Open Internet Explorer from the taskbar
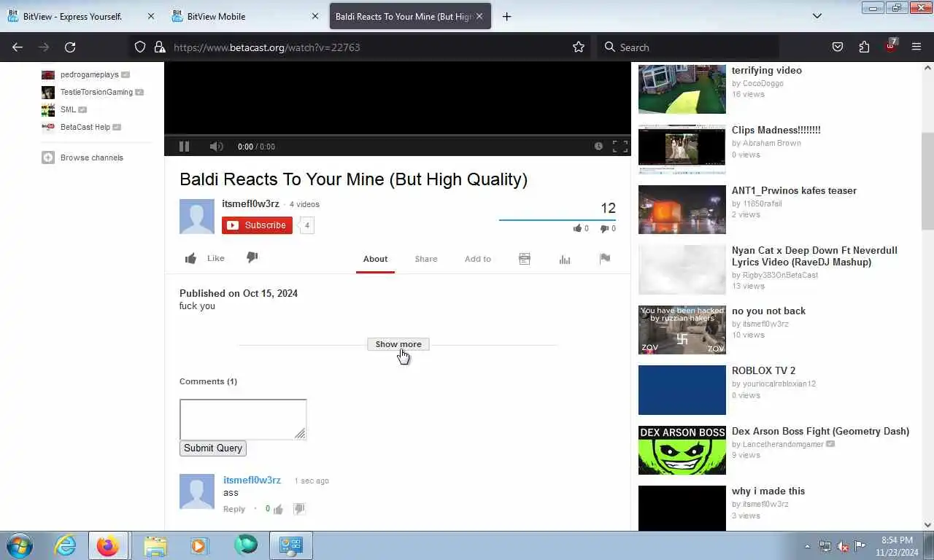This screenshot has width=934, height=560. (x=65, y=545)
